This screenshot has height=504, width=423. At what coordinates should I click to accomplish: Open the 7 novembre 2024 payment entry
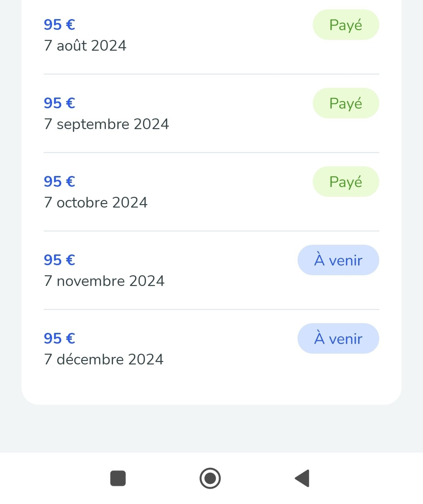211,270
